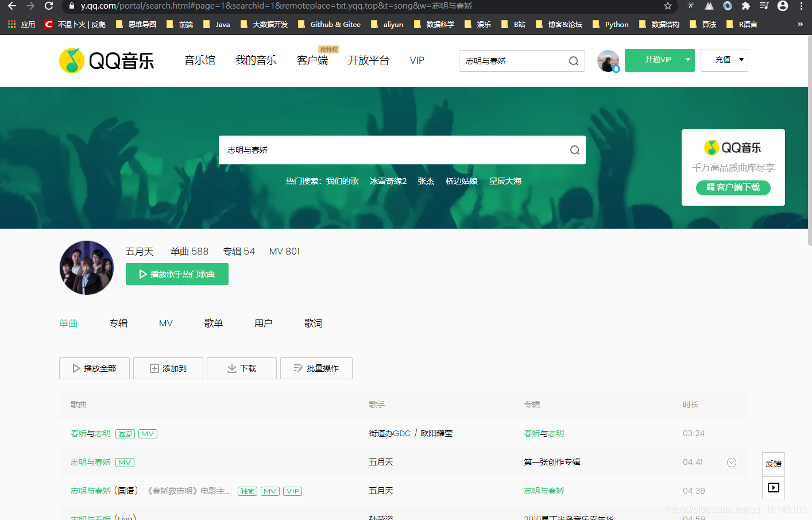The width and height of the screenshot is (812, 520).
Task: Reload the page with the refresh icon
Action: [49, 6]
